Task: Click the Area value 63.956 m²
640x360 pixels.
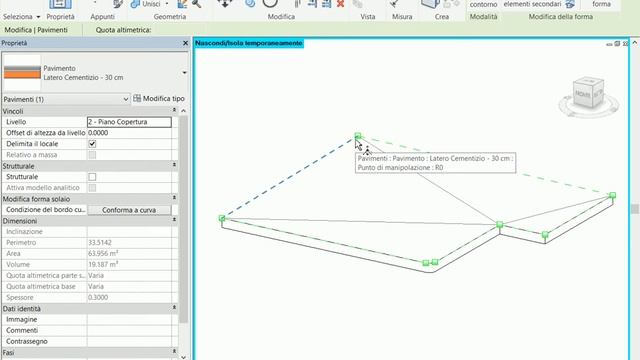Action: [x=103, y=253]
